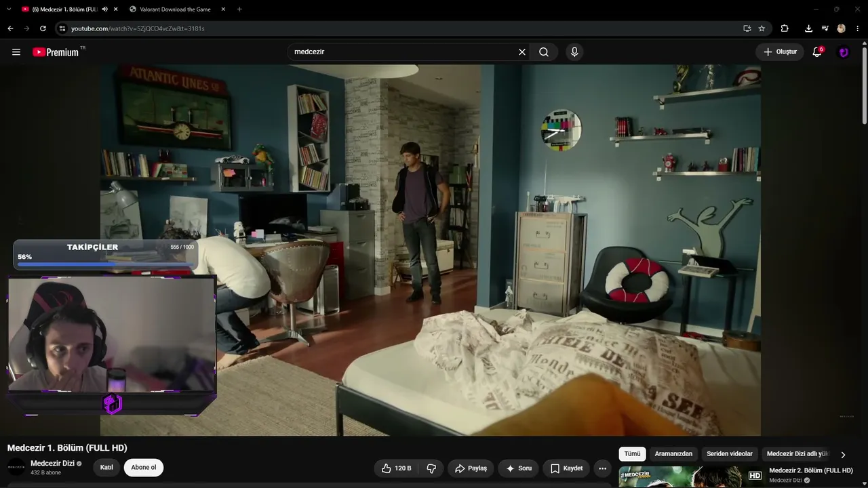Save video using Kaydet
The width and height of the screenshot is (868, 488).
(566, 468)
